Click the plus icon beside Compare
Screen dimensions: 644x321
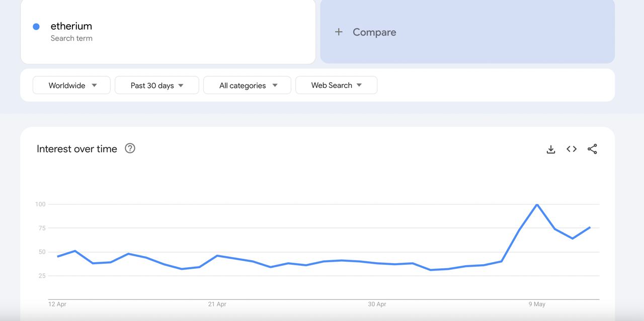point(339,32)
